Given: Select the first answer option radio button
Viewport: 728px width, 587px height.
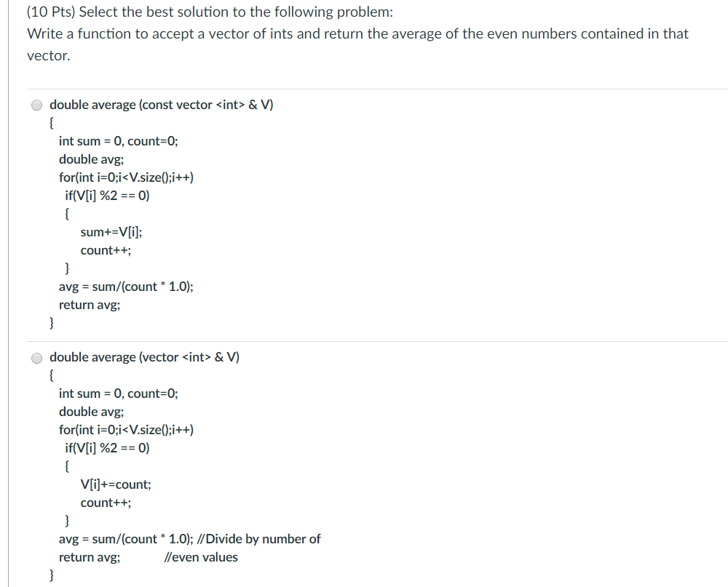Looking at the screenshot, I should (x=36, y=105).
